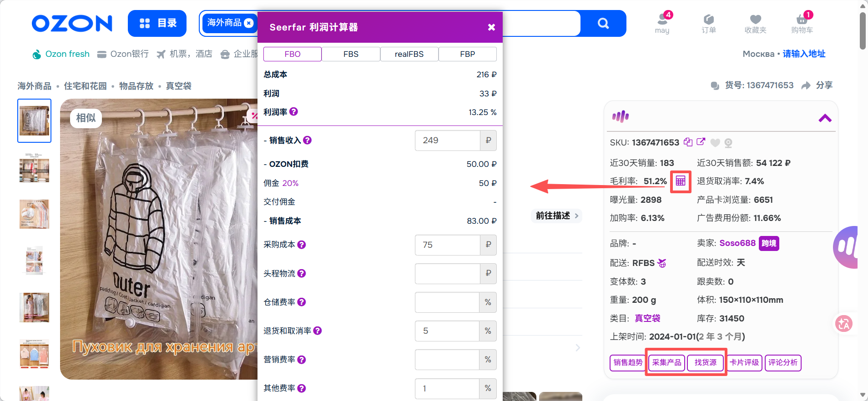Viewport: 868px width, 401px height.
Task: Remove the 海外商品 search filter tag
Action: [x=249, y=23]
